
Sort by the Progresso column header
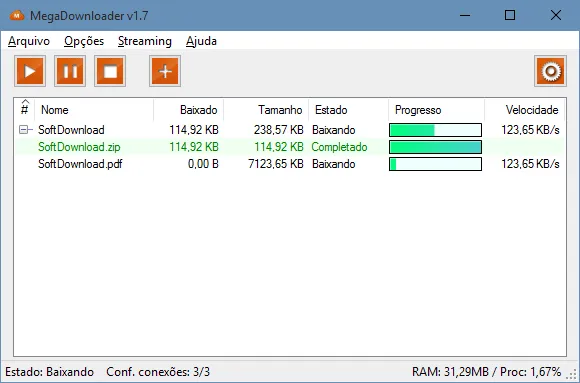(x=436, y=110)
